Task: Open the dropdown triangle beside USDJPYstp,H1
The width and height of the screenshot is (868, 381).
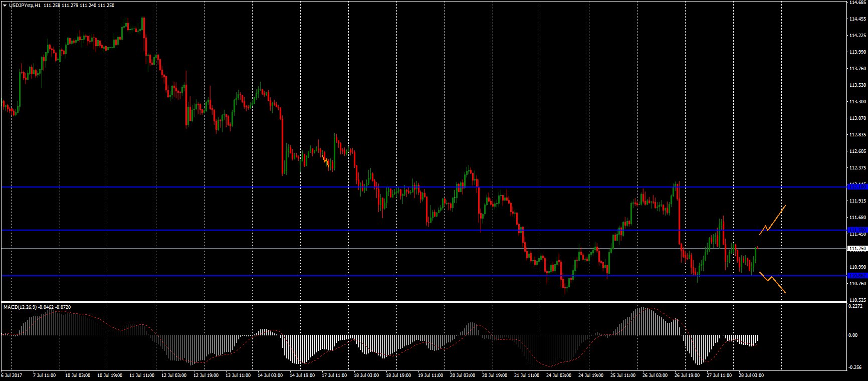Action: [x=5, y=5]
